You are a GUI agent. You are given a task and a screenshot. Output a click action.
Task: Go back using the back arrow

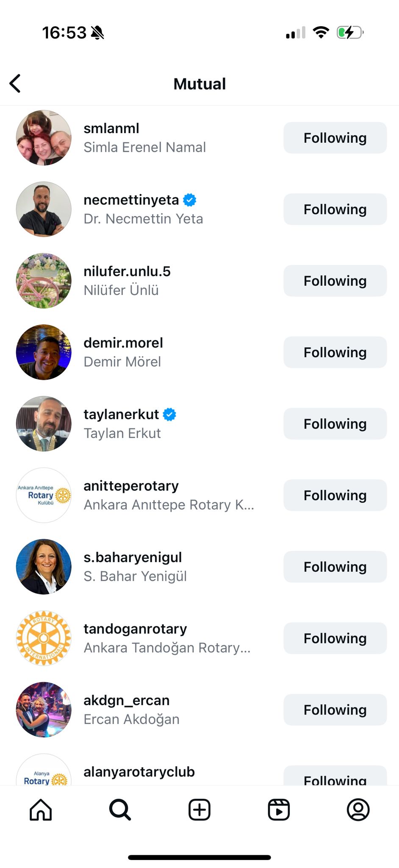click(15, 83)
